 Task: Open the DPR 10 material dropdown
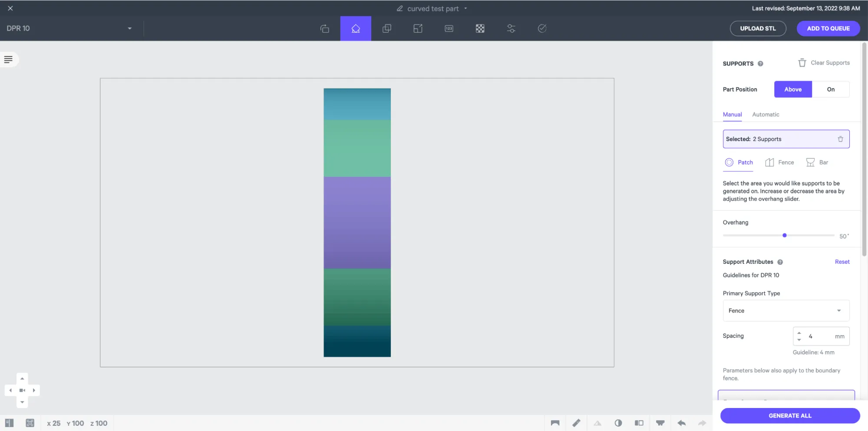(69, 29)
